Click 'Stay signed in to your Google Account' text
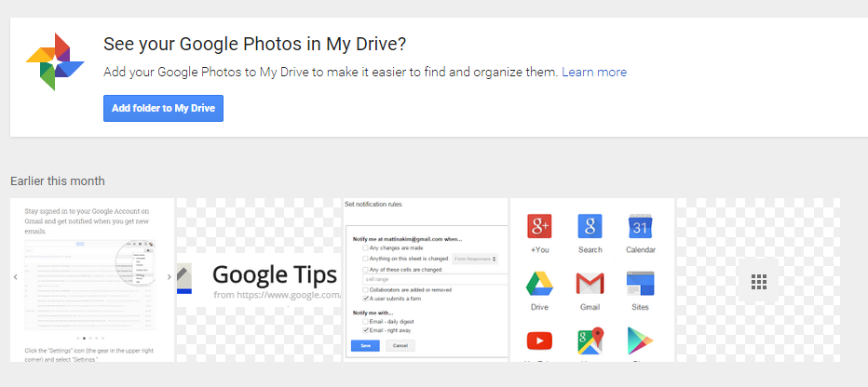The height and width of the screenshot is (387, 868). click(x=87, y=221)
